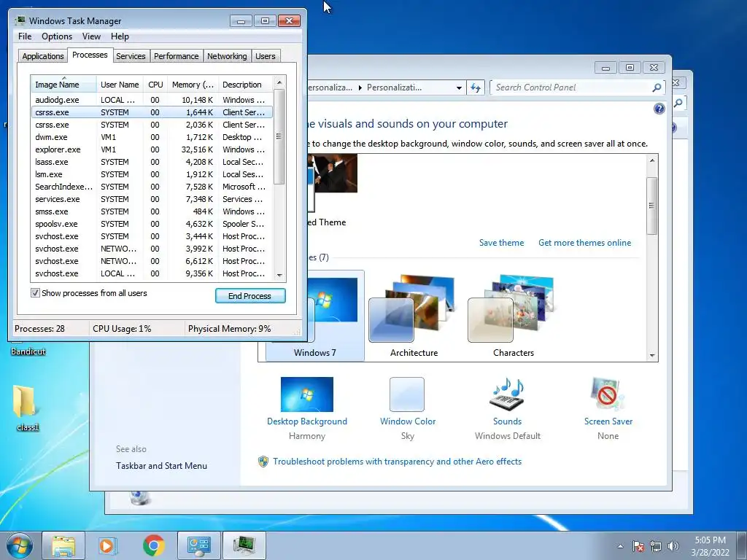The height and width of the screenshot is (560, 747).
Task: Sort processes by User Name column
Action: [120, 85]
